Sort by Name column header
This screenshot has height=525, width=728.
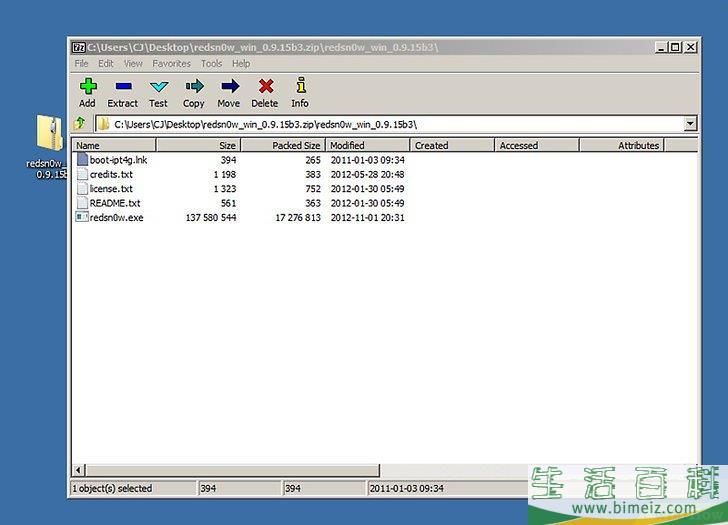pos(114,145)
